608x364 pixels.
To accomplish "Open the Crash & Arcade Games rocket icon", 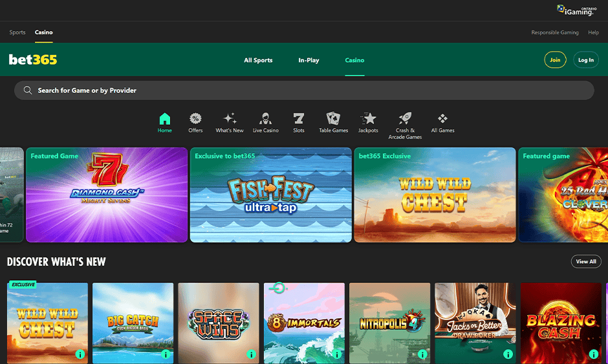I will click(x=405, y=118).
